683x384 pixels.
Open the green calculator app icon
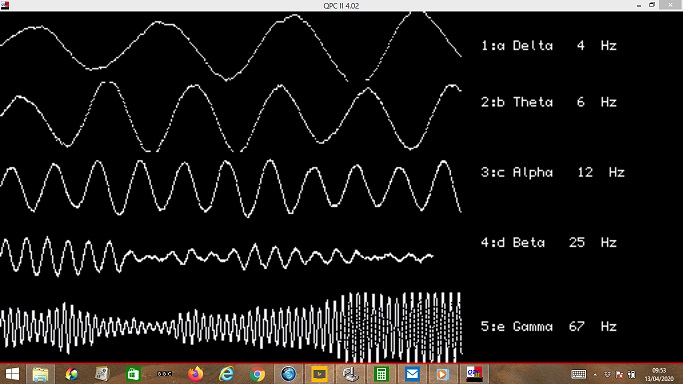tap(381, 374)
